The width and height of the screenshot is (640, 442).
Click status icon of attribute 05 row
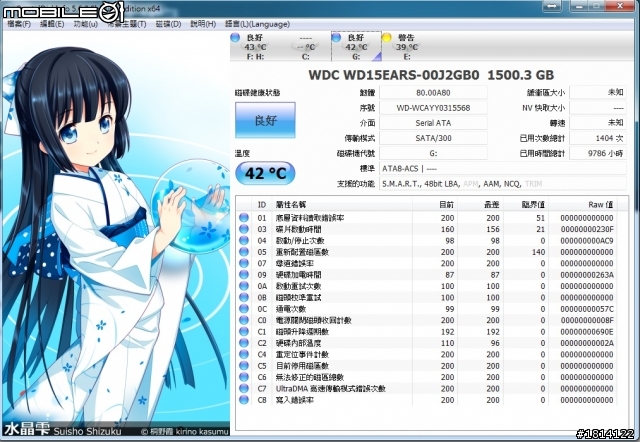[244, 252]
